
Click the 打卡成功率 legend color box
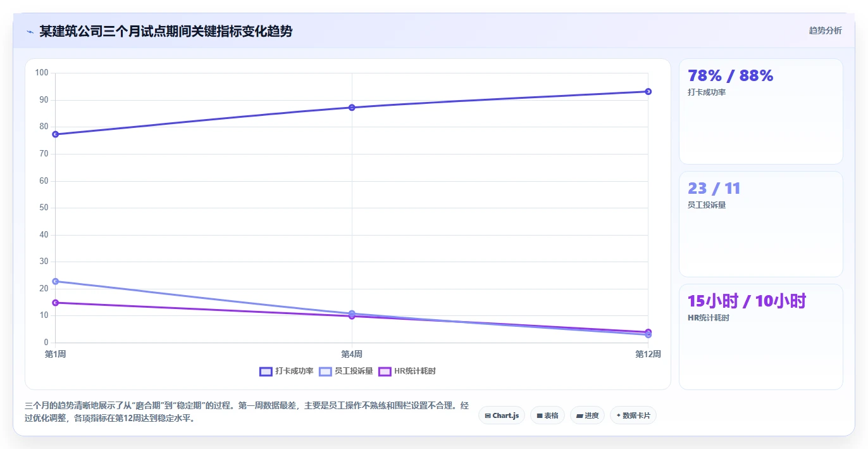point(266,371)
